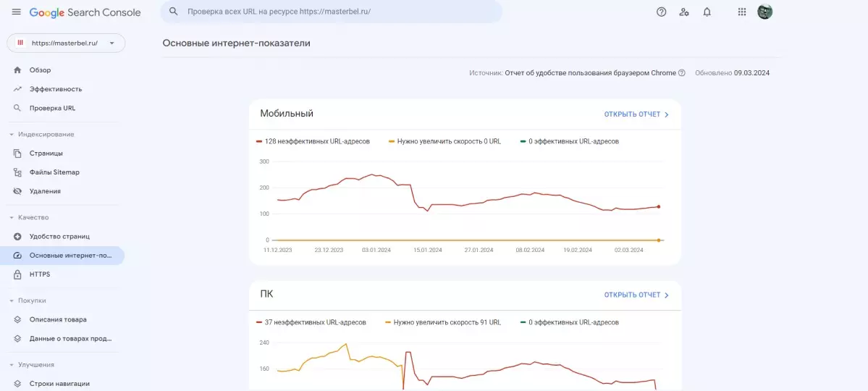Click ОТКРЫТЬ ОТЧЕТ for Мобильный
Screen dimensions: 868x391
click(636, 114)
